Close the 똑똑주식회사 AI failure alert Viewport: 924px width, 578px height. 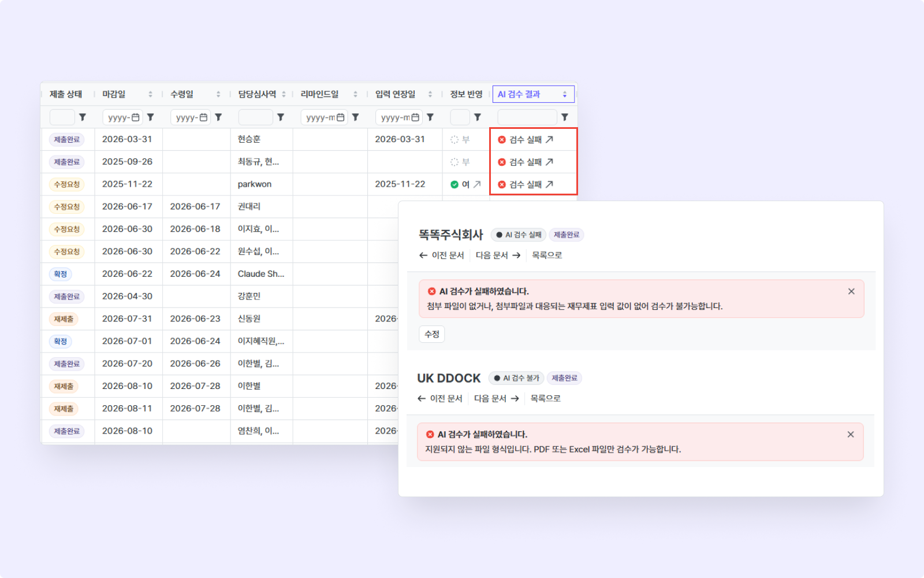point(851,291)
